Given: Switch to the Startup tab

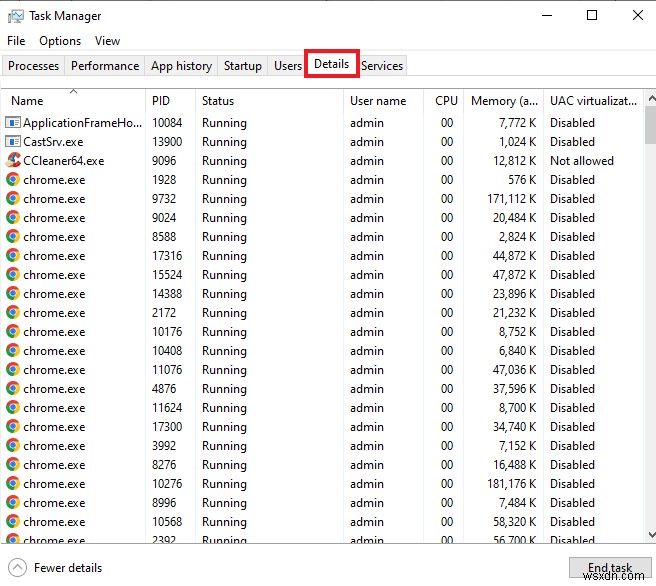Looking at the screenshot, I should 243,66.
